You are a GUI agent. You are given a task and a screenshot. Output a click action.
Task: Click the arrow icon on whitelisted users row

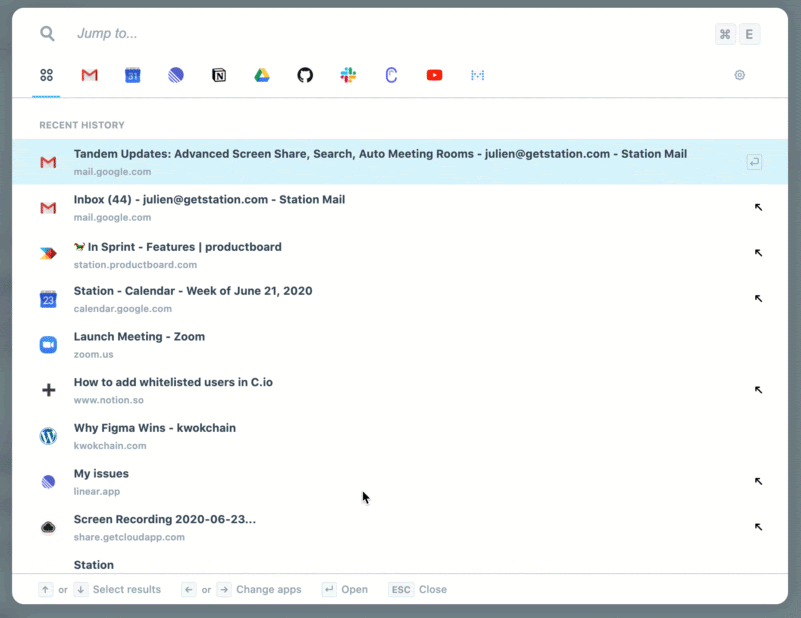coord(759,390)
